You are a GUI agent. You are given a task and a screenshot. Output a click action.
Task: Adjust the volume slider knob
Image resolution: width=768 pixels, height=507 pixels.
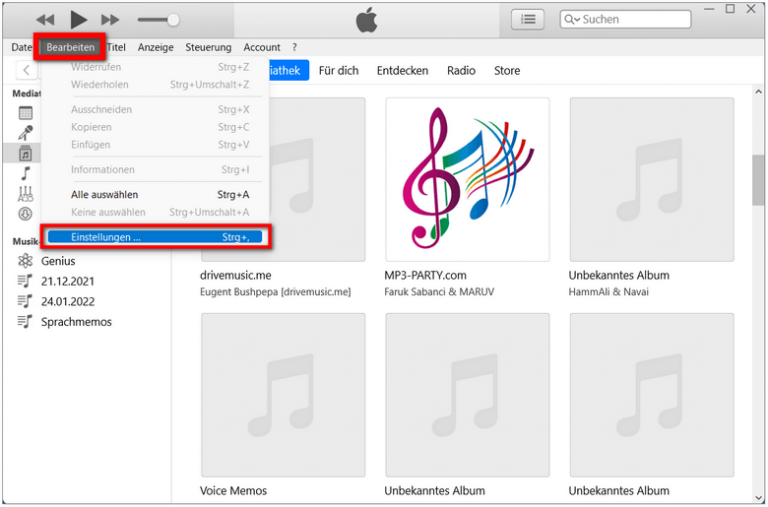click(173, 20)
